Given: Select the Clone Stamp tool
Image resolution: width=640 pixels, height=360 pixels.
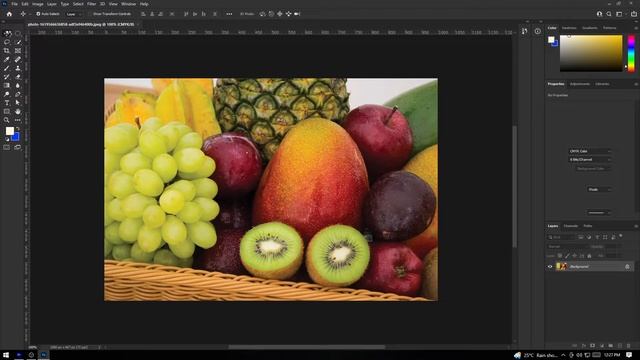Looking at the screenshot, I should [18, 68].
